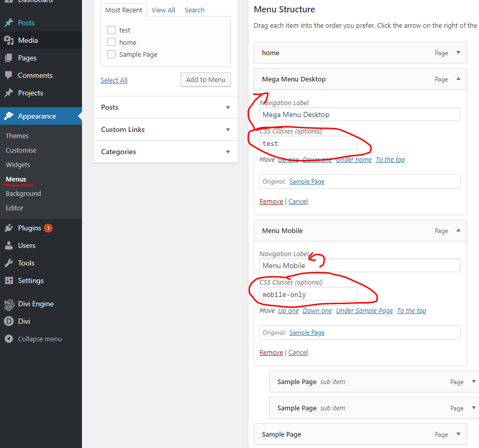Click the Divi Engine gear icon
The width and height of the screenshot is (479, 448).
(9, 305)
